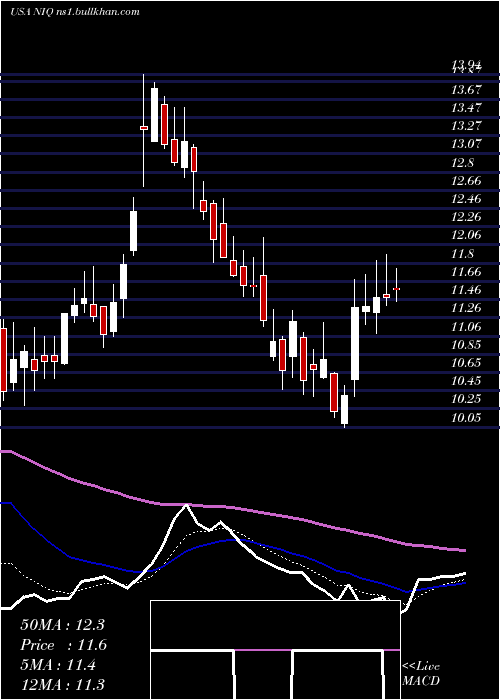Click the 12MA : 11.3 legend text
The height and width of the screenshot is (700, 500).
tap(62, 685)
